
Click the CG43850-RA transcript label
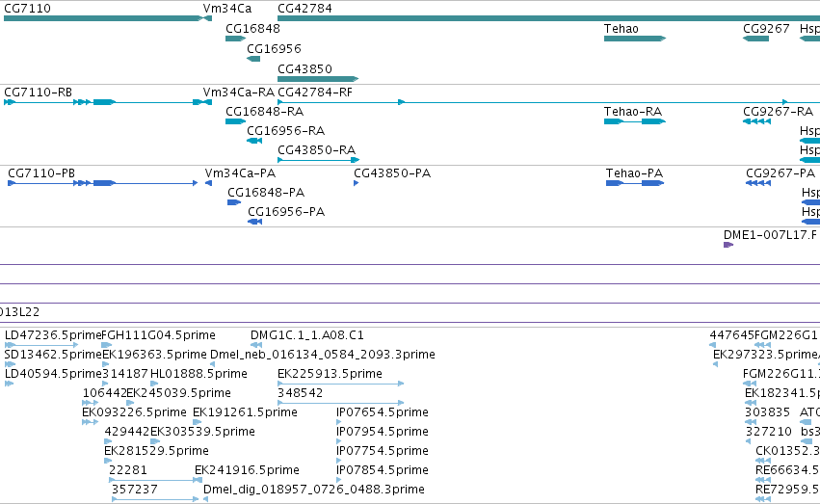click(316, 150)
